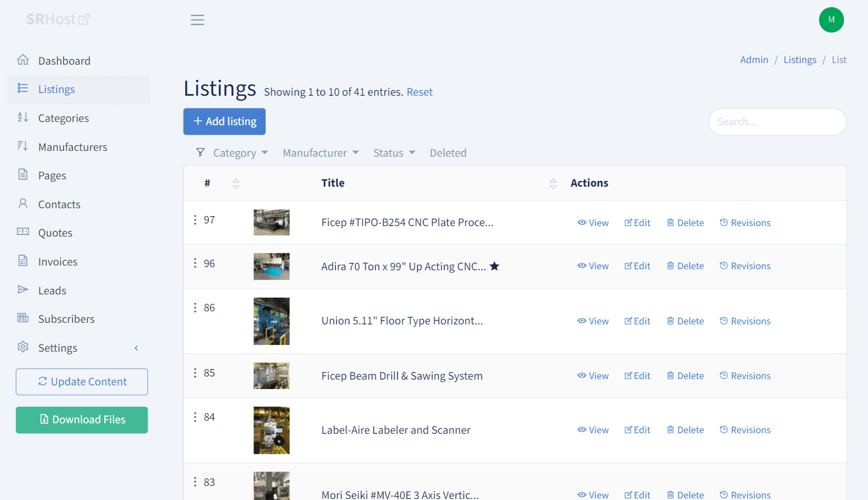Open the user avatar M menu
This screenshot has width=868, height=500.
pyautogui.click(x=831, y=20)
